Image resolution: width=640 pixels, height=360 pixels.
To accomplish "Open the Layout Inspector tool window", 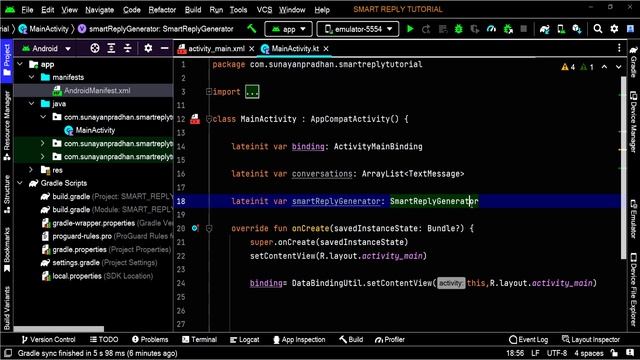I will (x=591, y=339).
